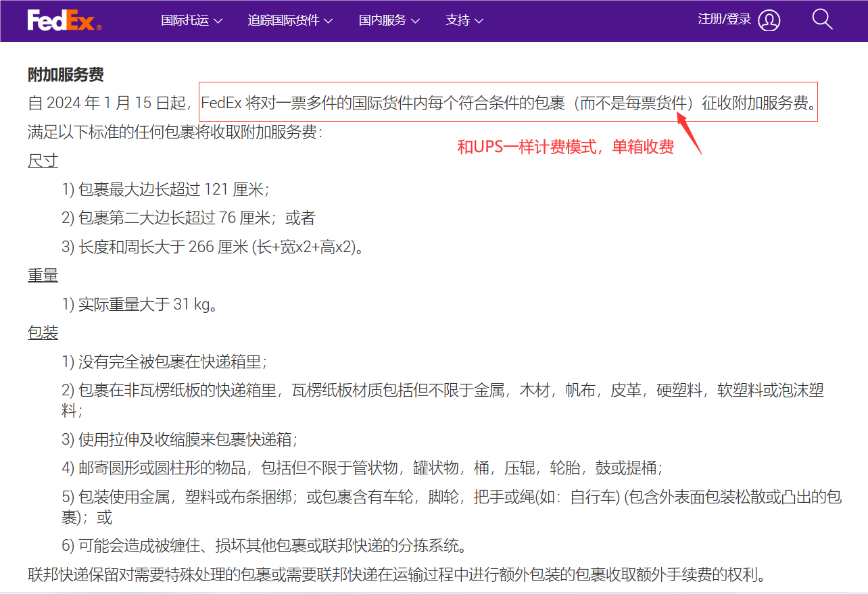This screenshot has width=868, height=594.
Task: Open the 国际托运 menu
Action: coord(185,20)
